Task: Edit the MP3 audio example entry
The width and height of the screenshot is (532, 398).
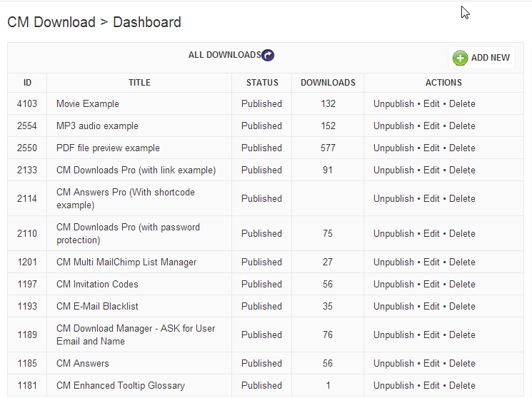Action: click(431, 126)
